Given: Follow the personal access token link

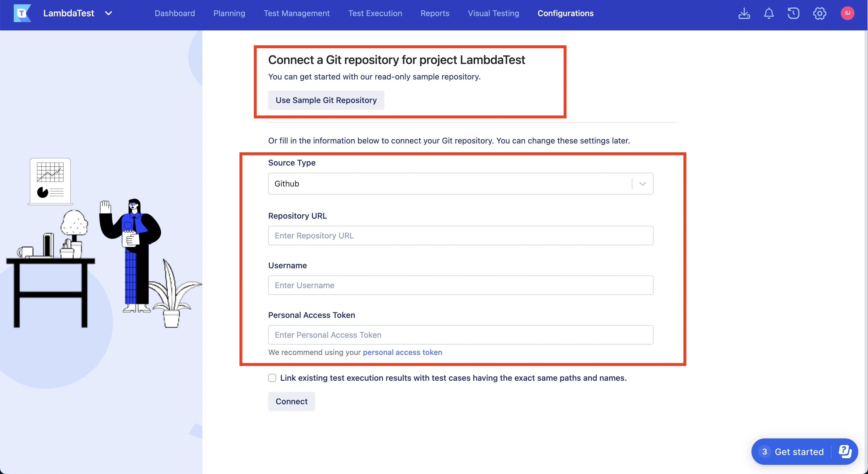Looking at the screenshot, I should [x=402, y=352].
